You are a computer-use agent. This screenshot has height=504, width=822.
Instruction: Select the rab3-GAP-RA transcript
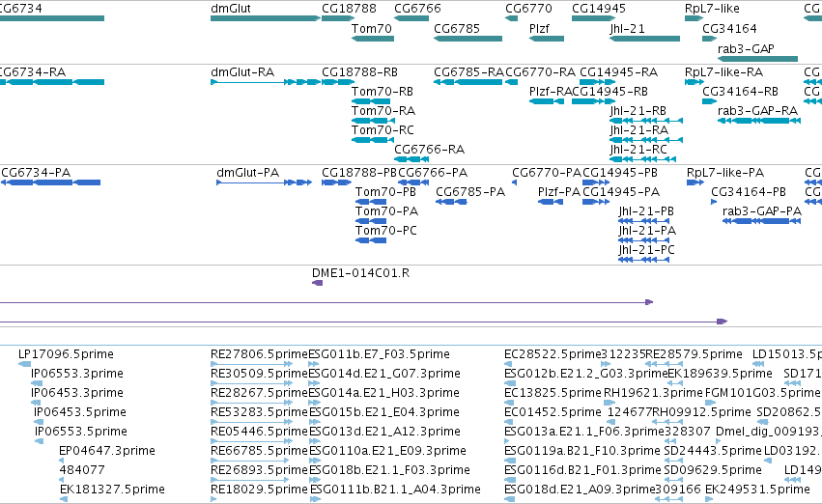pyautogui.click(x=758, y=121)
